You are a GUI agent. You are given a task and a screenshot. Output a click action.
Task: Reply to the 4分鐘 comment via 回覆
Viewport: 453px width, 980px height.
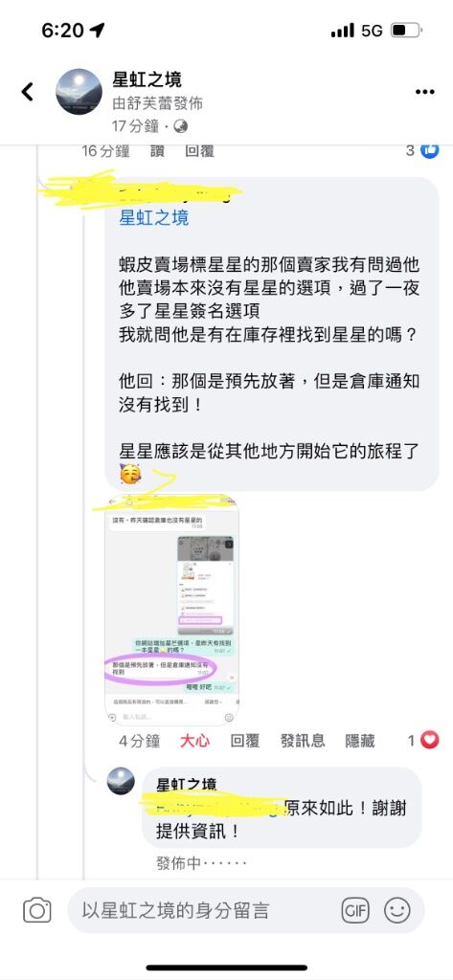click(245, 742)
